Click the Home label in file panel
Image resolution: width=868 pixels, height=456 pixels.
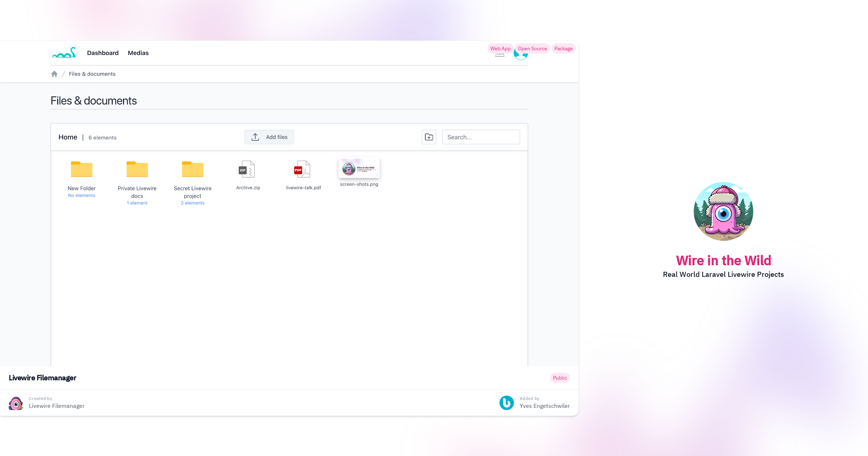(x=68, y=137)
